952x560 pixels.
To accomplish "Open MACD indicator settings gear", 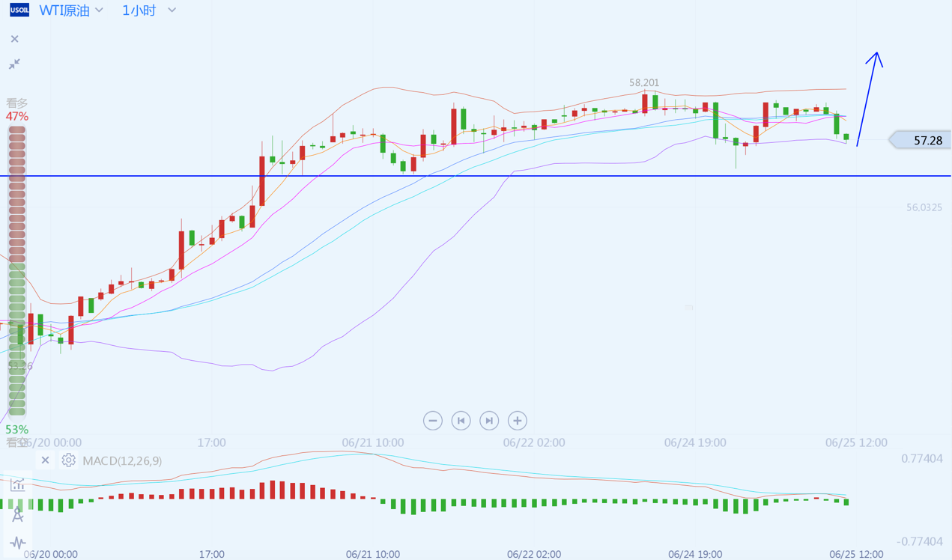I will click(x=68, y=460).
